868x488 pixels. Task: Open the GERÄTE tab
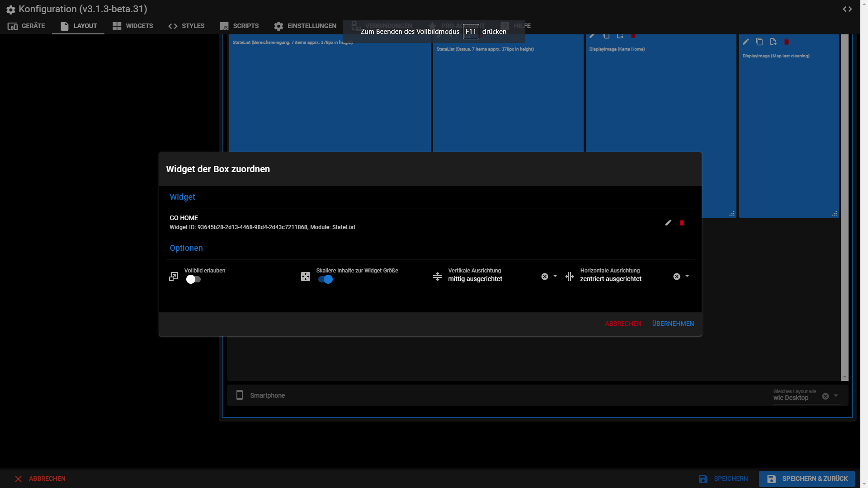pyautogui.click(x=26, y=26)
